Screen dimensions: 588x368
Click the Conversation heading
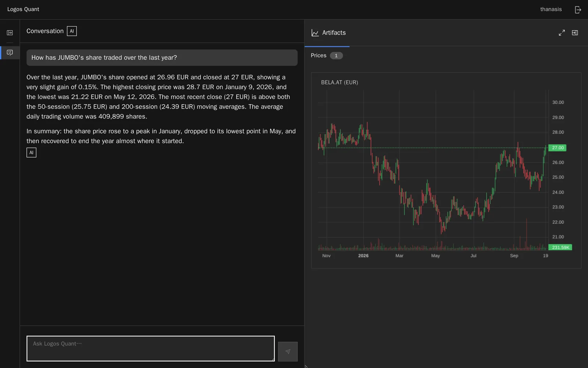click(x=45, y=31)
